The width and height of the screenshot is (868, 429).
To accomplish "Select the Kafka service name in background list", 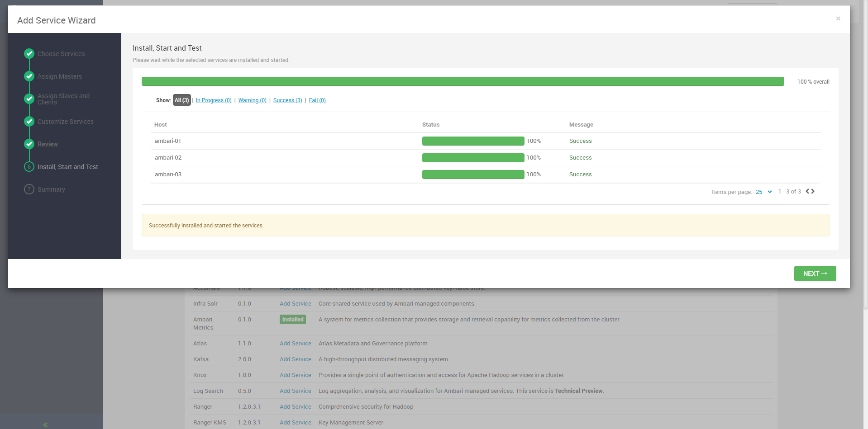I will pyautogui.click(x=201, y=359).
